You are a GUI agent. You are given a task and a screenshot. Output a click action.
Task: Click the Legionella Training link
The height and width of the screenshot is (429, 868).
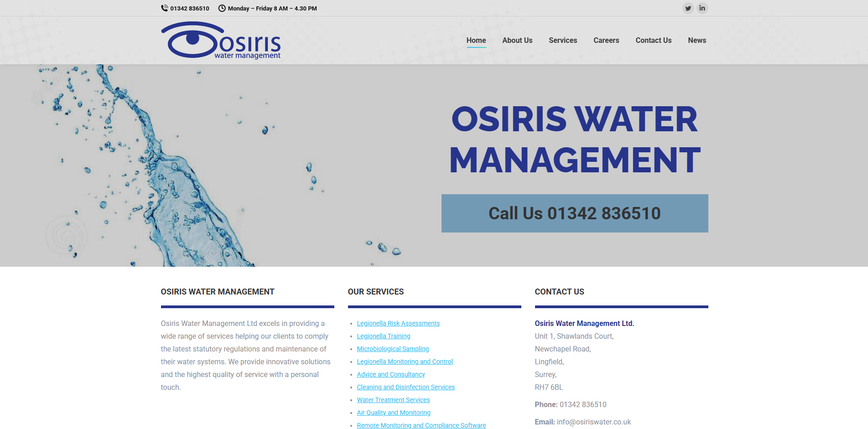point(383,336)
